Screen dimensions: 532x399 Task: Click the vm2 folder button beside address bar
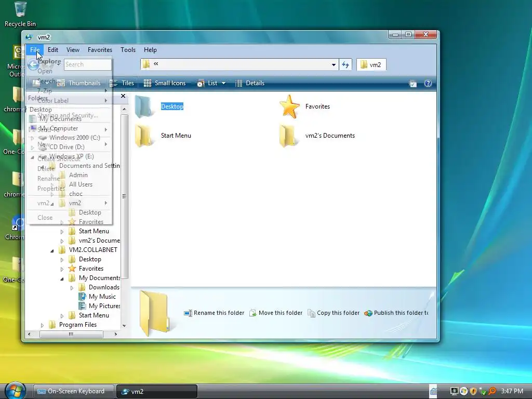coord(371,64)
